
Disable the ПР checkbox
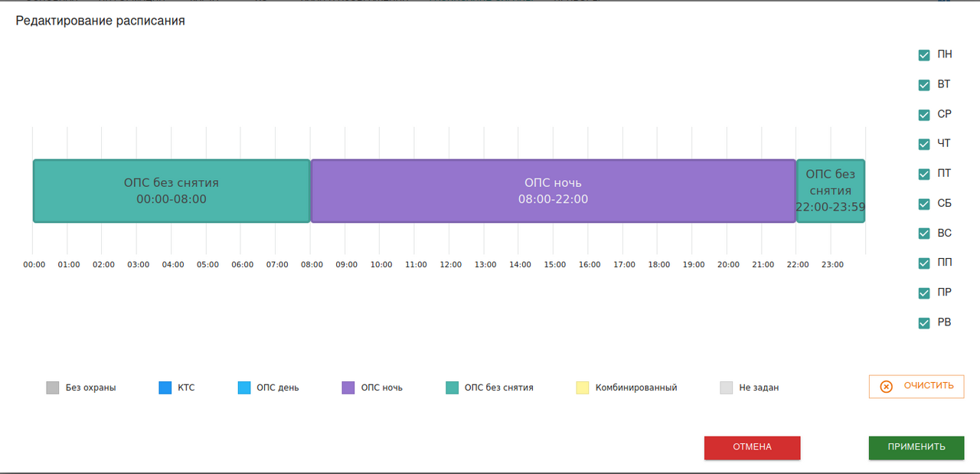point(924,293)
